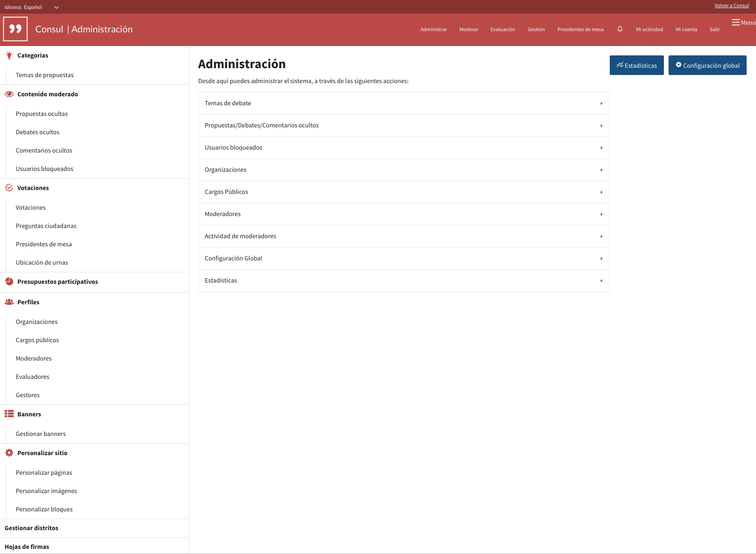Click the pie chart icon beside Presupuestos participativos
This screenshot has height=554, width=756.
(x=9, y=281)
